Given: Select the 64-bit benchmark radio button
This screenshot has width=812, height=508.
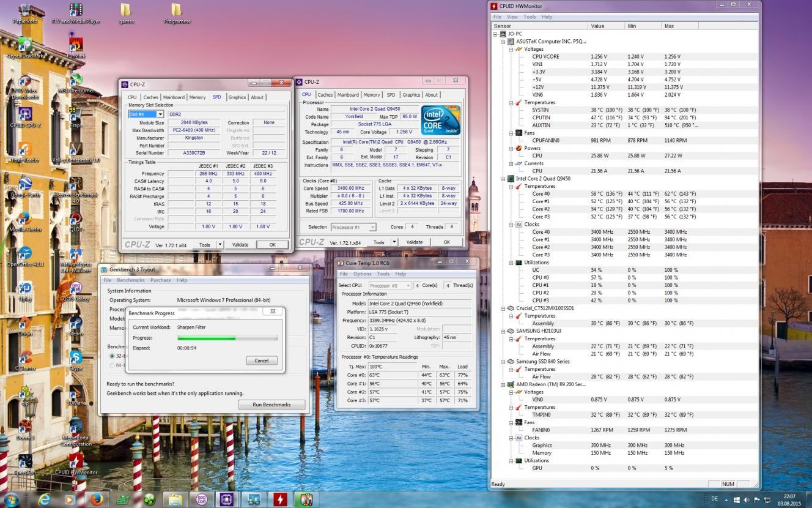Looking at the screenshot, I should pos(112,365).
